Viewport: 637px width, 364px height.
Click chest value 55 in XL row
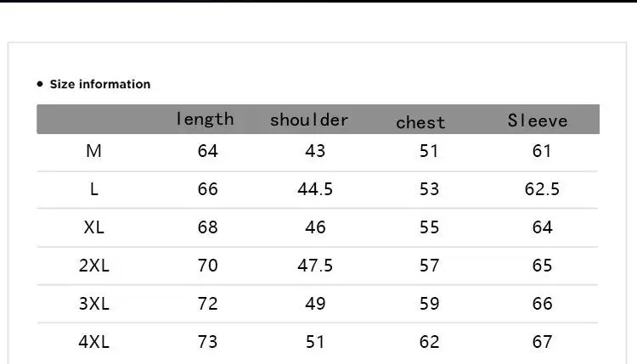click(430, 227)
